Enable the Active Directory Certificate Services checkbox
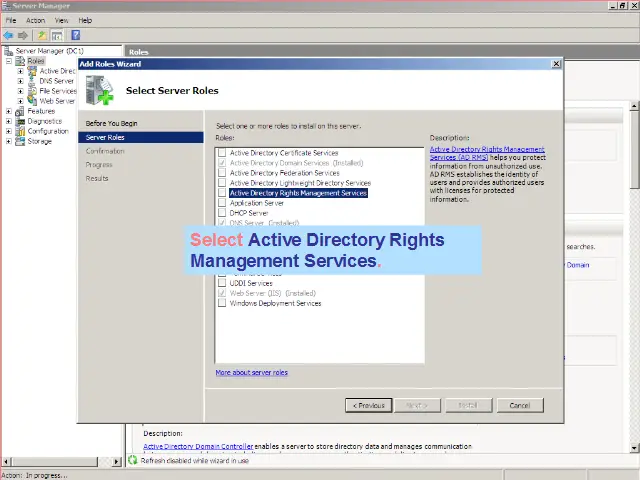This screenshot has width=640, height=480. (x=222, y=153)
